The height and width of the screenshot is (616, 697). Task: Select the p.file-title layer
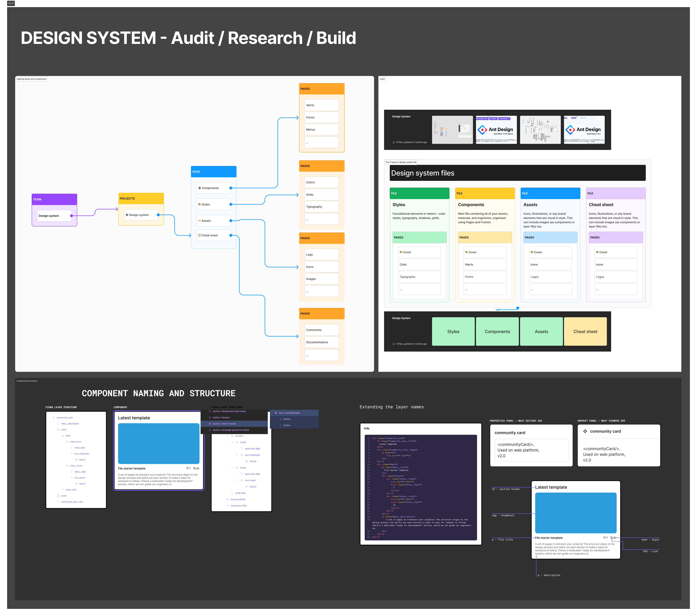click(240, 493)
